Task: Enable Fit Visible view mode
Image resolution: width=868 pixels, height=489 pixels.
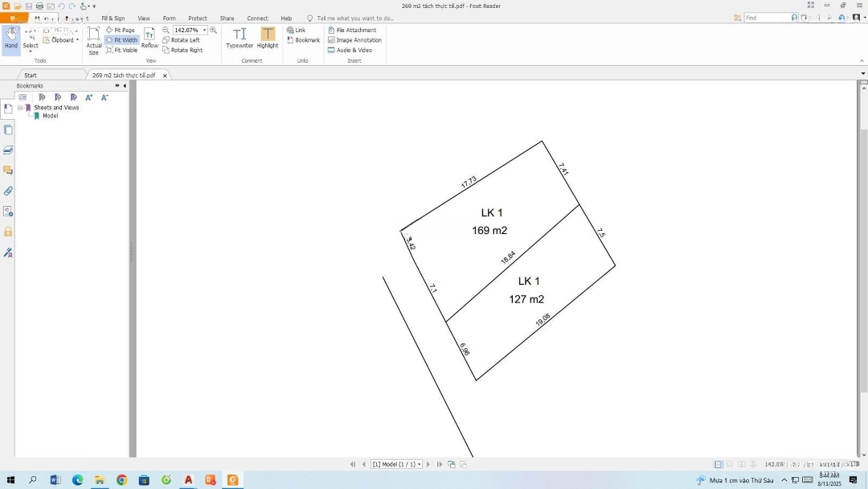Action: [121, 50]
